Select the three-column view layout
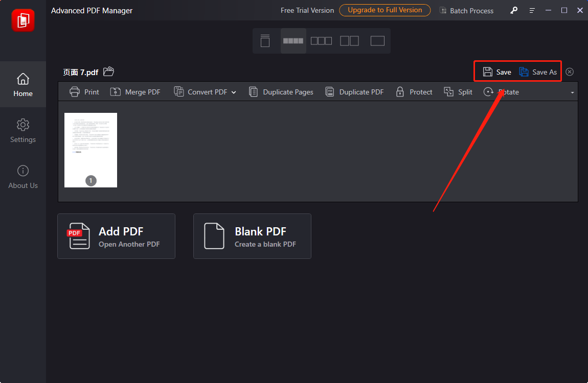 [x=321, y=41]
